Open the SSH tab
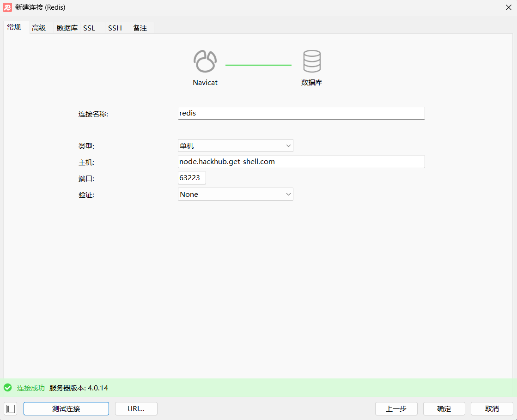This screenshot has height=420, width=517. [x=114, y=27]
